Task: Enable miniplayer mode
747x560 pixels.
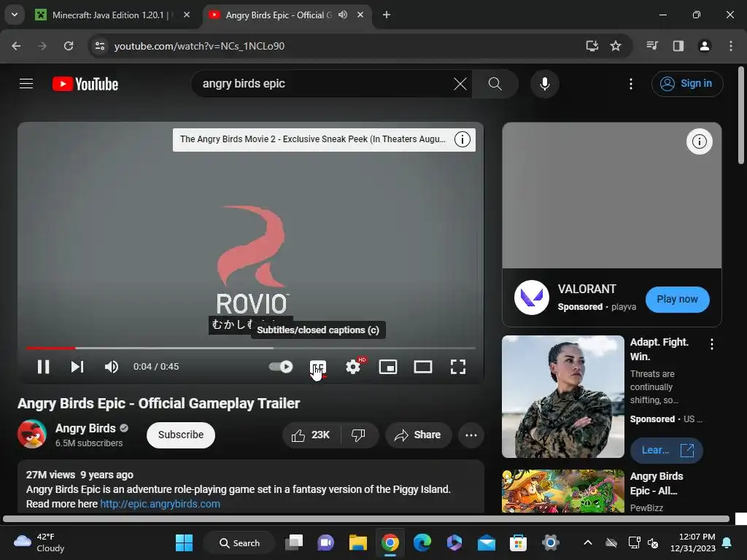Action: (x=388, y=367)
